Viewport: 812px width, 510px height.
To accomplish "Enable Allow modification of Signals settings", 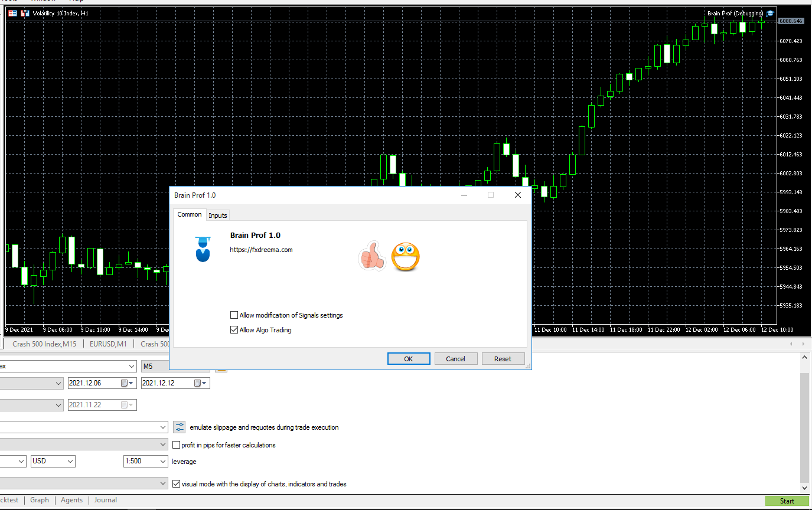I will tap(234, 315).
